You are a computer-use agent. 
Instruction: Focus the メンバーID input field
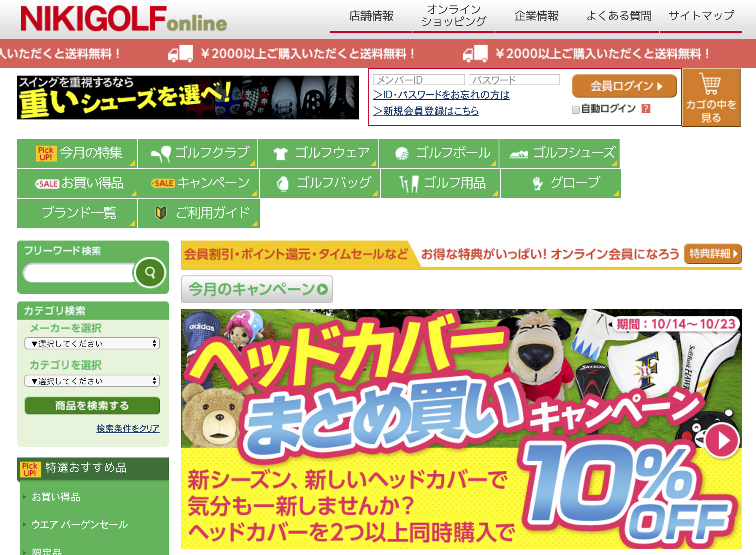419,80
